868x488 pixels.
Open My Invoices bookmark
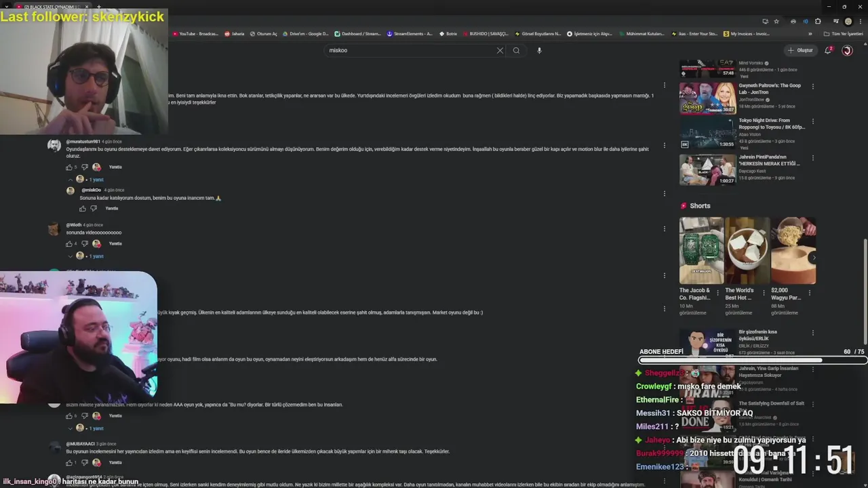[x=747, y=33]
